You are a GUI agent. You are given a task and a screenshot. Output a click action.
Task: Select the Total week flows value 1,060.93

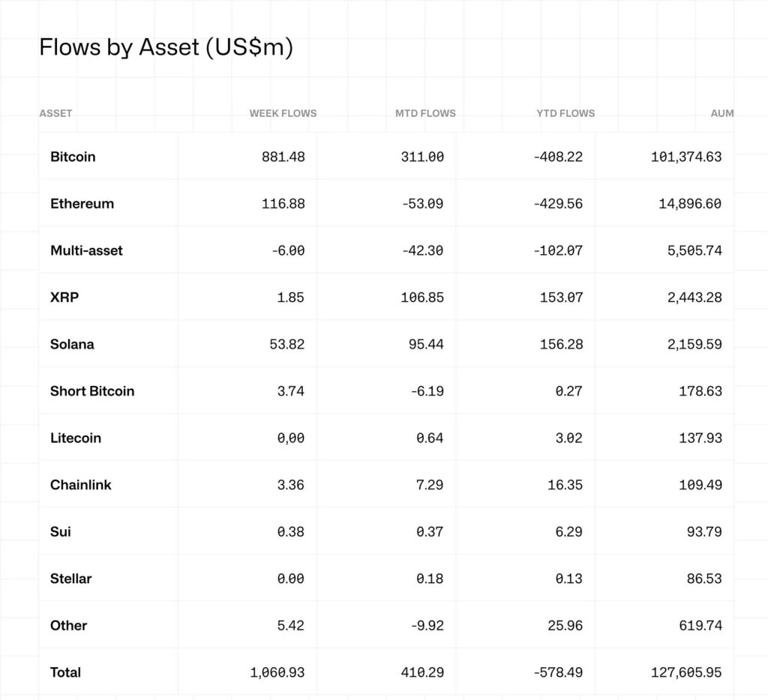(277, 672)
